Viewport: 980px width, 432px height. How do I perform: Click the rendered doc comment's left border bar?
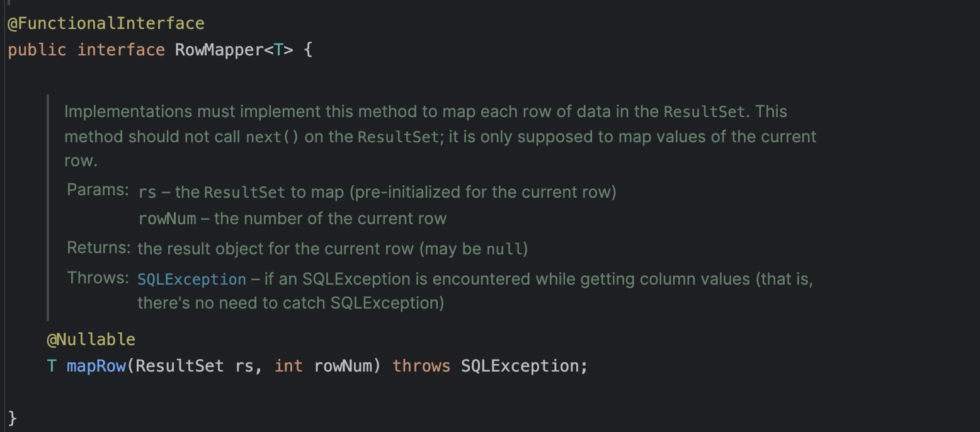click(47, 208)
